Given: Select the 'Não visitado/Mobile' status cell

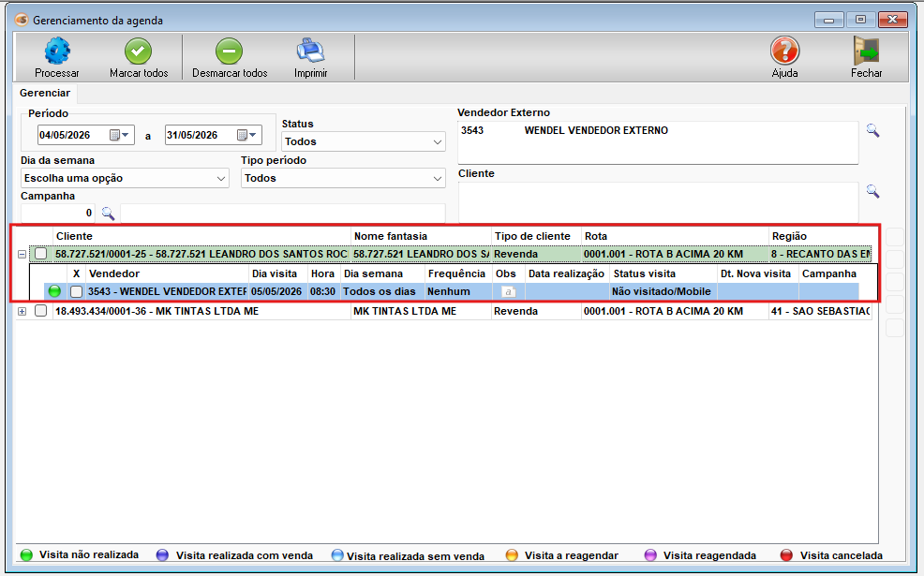Looking at the screenshot, I should (663, 291).
